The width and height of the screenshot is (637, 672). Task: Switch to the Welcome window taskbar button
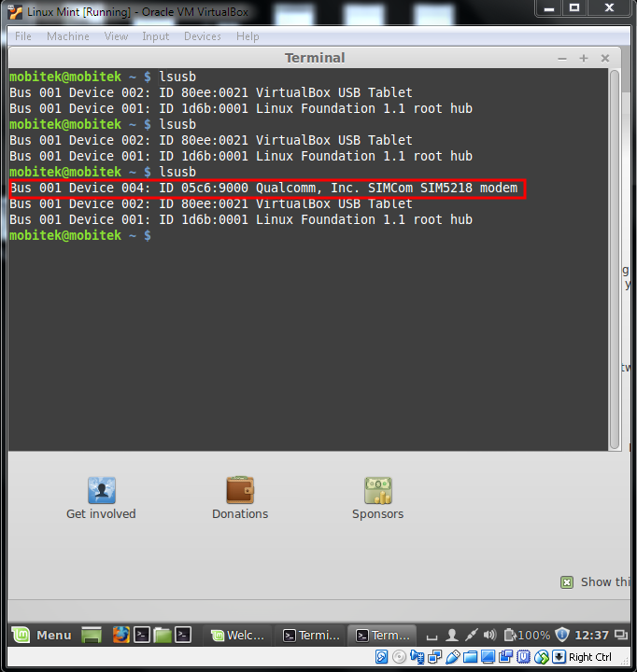pyautogui.click(x=239, y=635)
